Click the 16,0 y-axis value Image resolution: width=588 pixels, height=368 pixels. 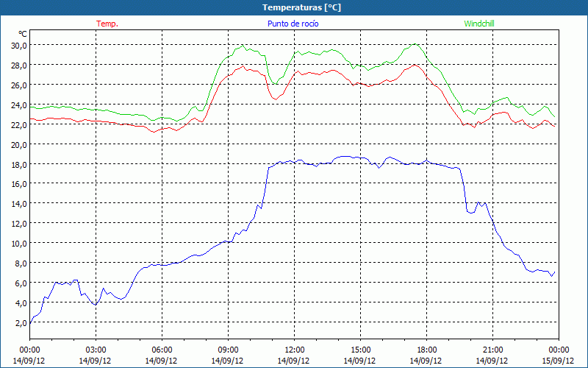[x=19, y=183]
